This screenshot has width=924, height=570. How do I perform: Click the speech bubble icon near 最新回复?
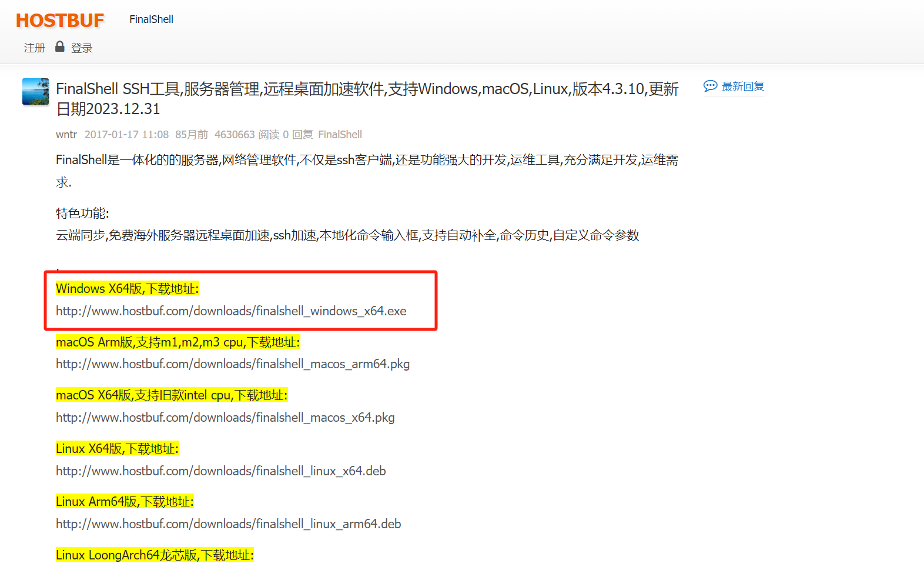tap(710, 86)
